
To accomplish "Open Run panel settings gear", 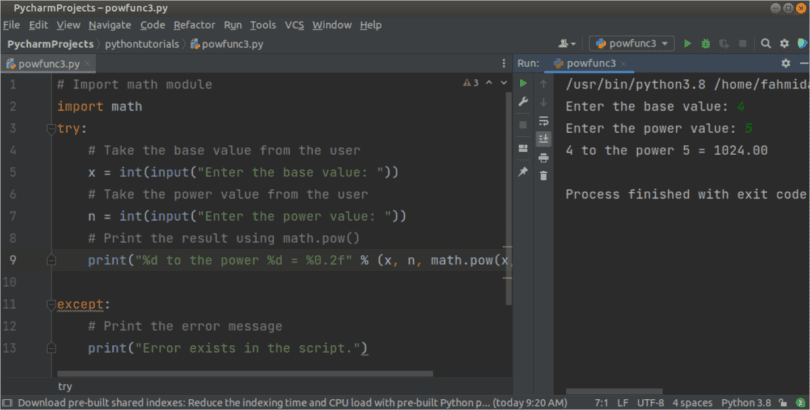I will pos(786,63).
